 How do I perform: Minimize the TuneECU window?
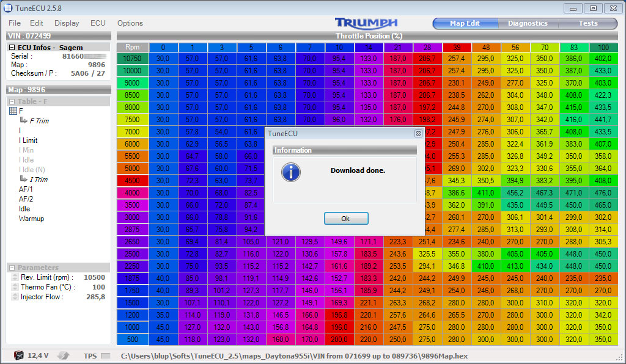[x=573, y=8]
